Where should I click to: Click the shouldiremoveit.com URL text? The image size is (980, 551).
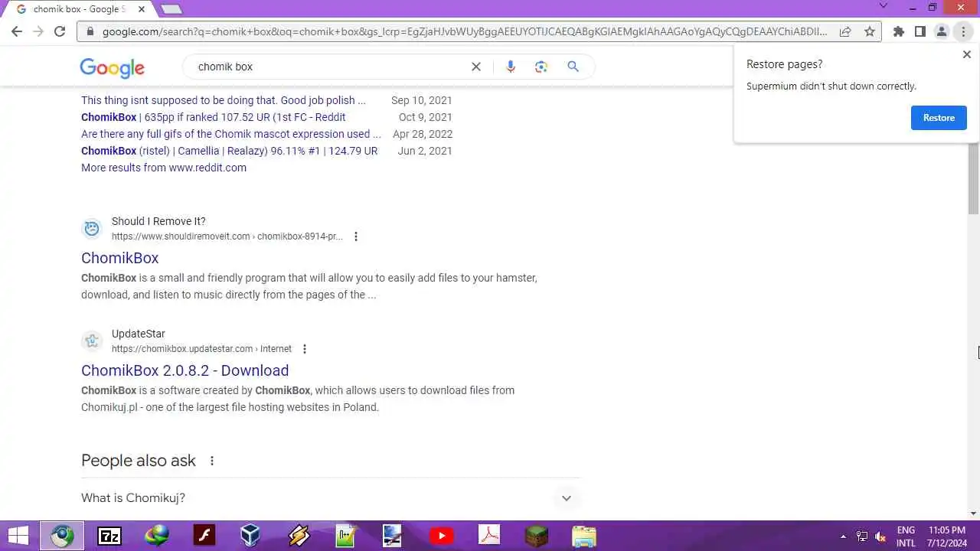(227, 236)
